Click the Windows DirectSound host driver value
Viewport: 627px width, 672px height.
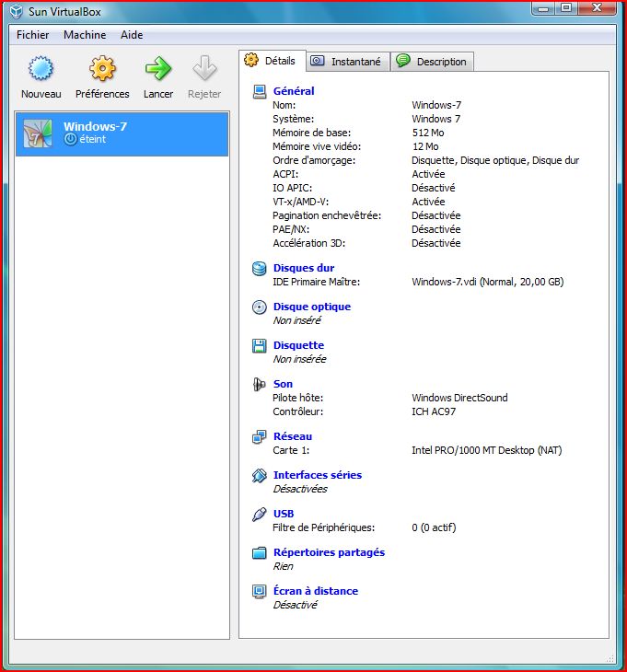click(x=459, y=399)
